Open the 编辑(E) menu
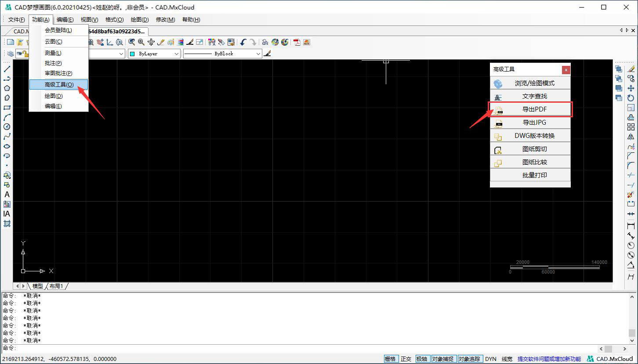The image size is (638, 364). point(65,20)
